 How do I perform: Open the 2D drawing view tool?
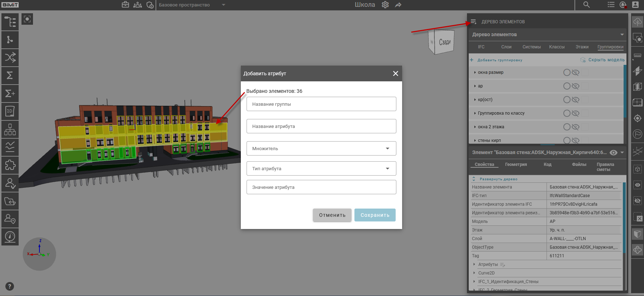pos(10,111)
